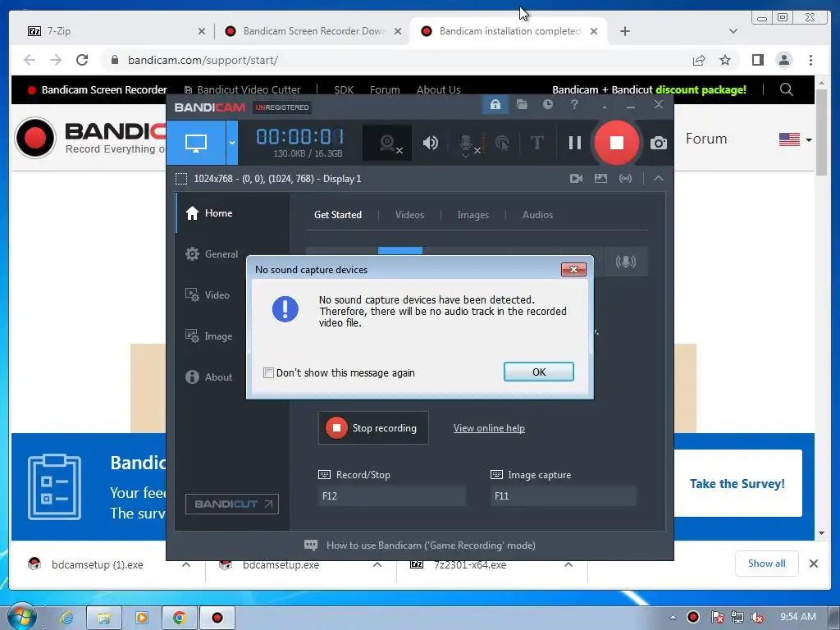
Task: Open Bandicut launcher button
Action: point(232,504)
